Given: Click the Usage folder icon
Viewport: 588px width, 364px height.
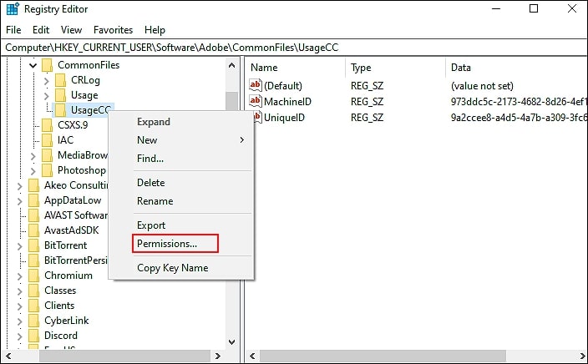Looking at the screenshot, I should pos(60,95).
